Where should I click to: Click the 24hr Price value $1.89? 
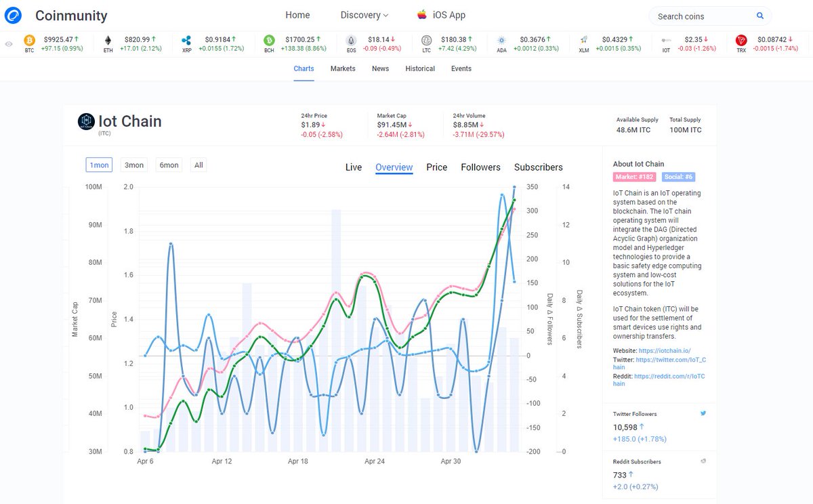click(310, 125)
